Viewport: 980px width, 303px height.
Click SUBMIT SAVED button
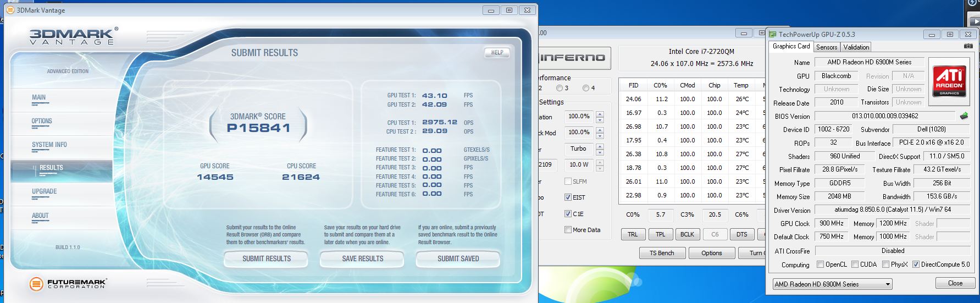click(458, 258)
